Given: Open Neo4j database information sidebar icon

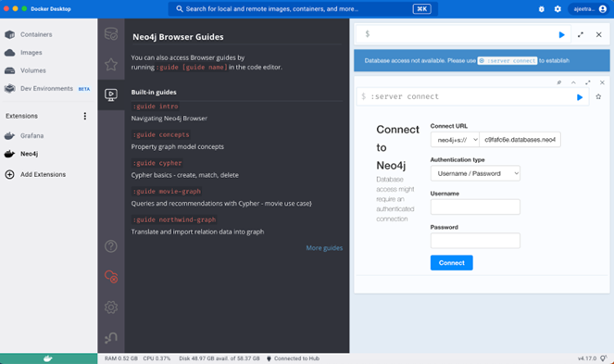Looking at the screenshot, I should (111, 33).
